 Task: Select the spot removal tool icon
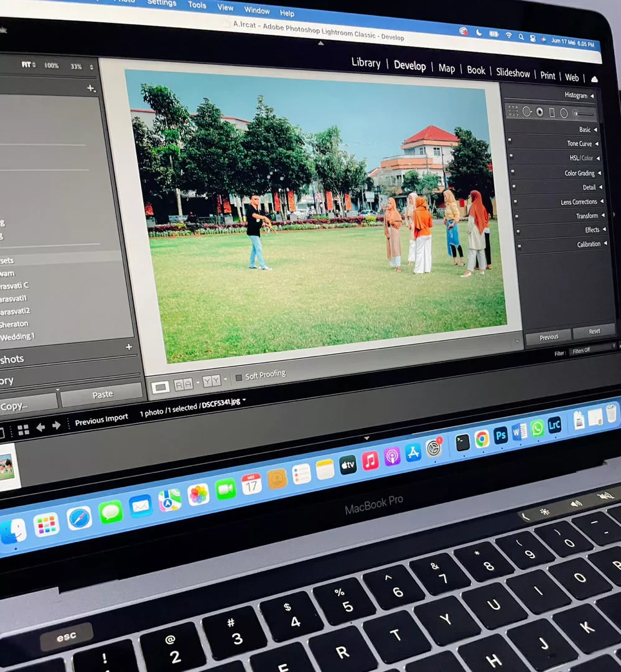pos(527,112)
